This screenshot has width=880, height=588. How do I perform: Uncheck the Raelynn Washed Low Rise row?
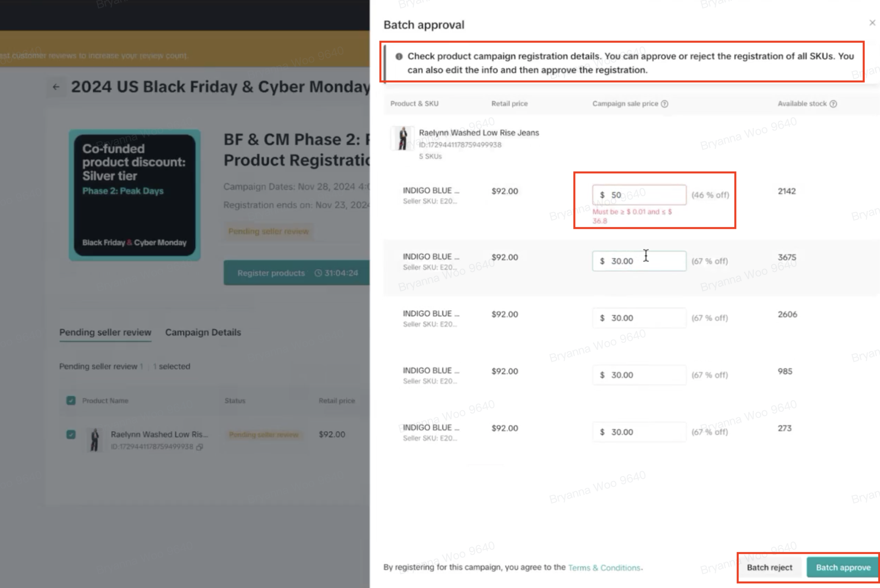[71, 434]
